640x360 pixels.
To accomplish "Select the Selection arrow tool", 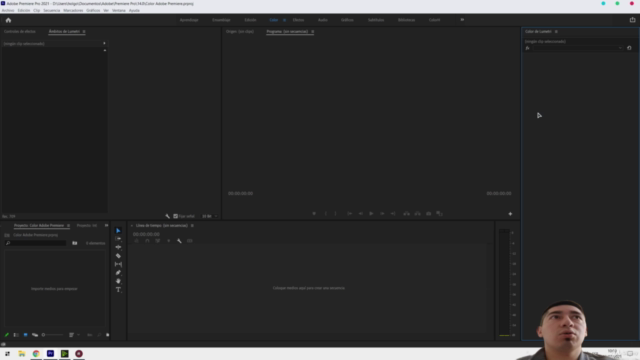I will [x=118, y=231].
